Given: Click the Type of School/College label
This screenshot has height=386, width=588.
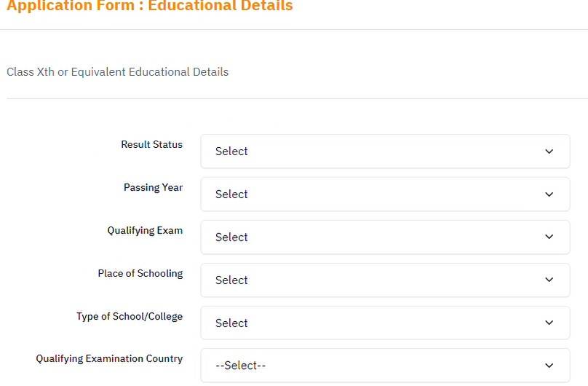Looking at the screenshot, I should point(130,316).
